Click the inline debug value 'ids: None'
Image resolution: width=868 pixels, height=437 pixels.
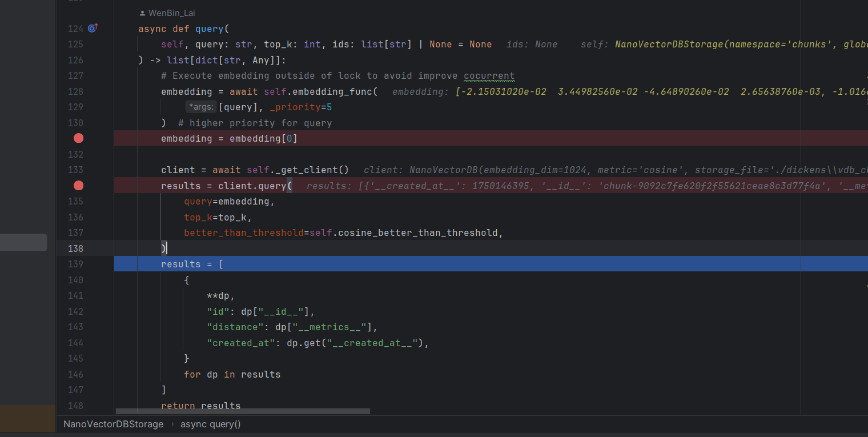[x=532, y=45]
